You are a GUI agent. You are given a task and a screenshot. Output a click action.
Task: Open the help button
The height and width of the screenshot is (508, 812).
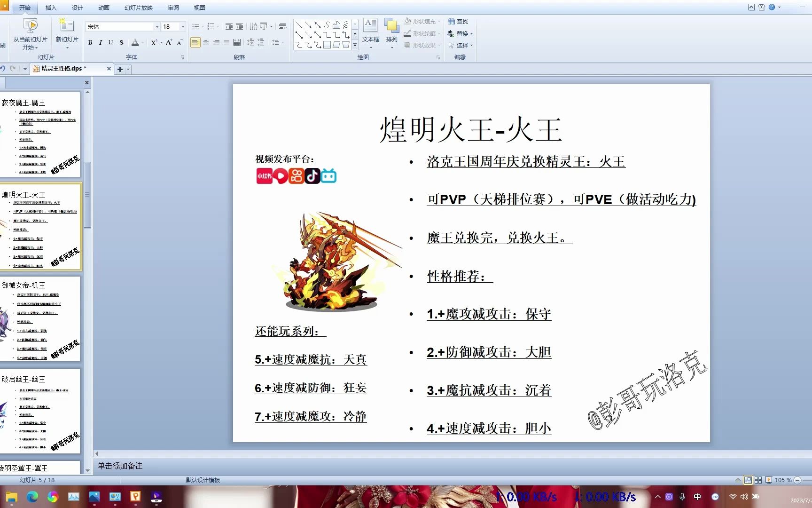pos(772,7)
